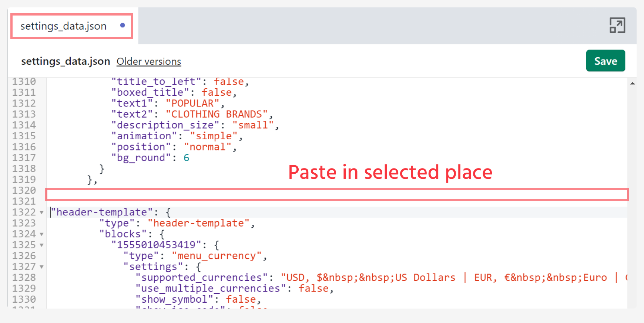Click the bg_round value 6
This screenshot has height=323, width=644.
click(x=187, y=158)
